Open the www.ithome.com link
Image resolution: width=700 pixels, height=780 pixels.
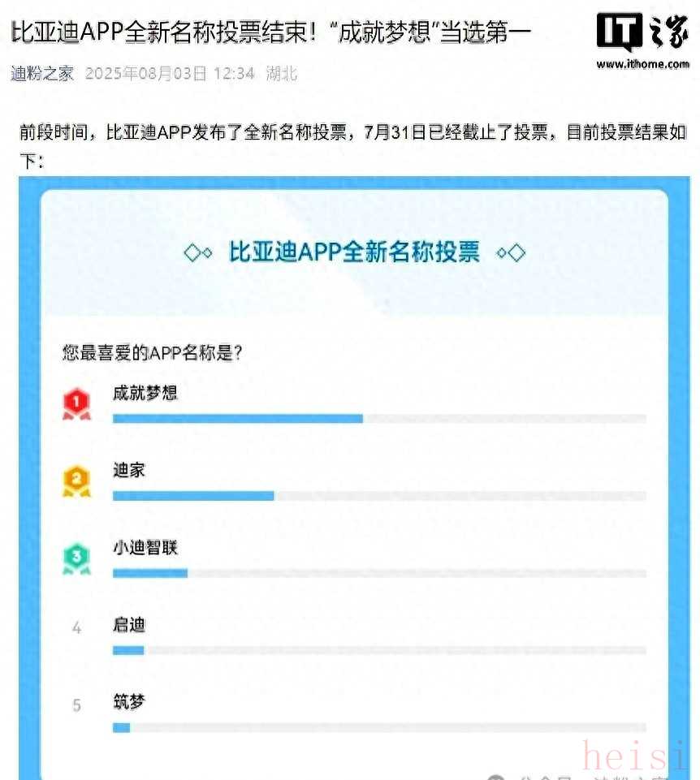click(x=642, y=64)
